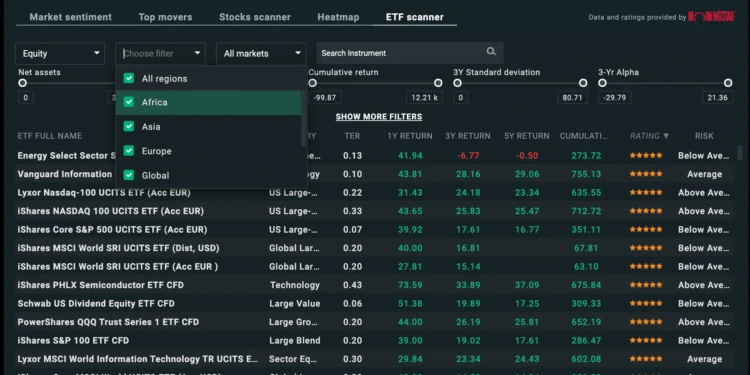This screenshot has height=375, width=750.
Task: Sort by 5Y RETURN column
Action: (x=527, y=136)
